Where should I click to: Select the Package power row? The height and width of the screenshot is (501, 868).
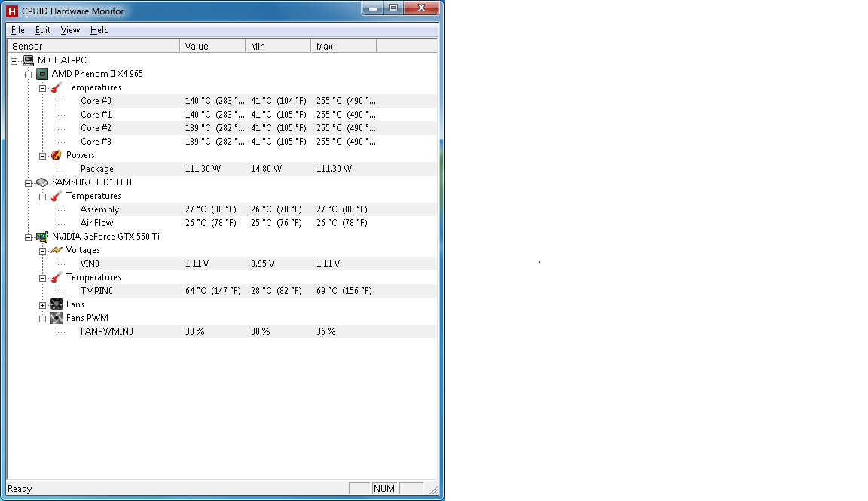click(258, 169)
